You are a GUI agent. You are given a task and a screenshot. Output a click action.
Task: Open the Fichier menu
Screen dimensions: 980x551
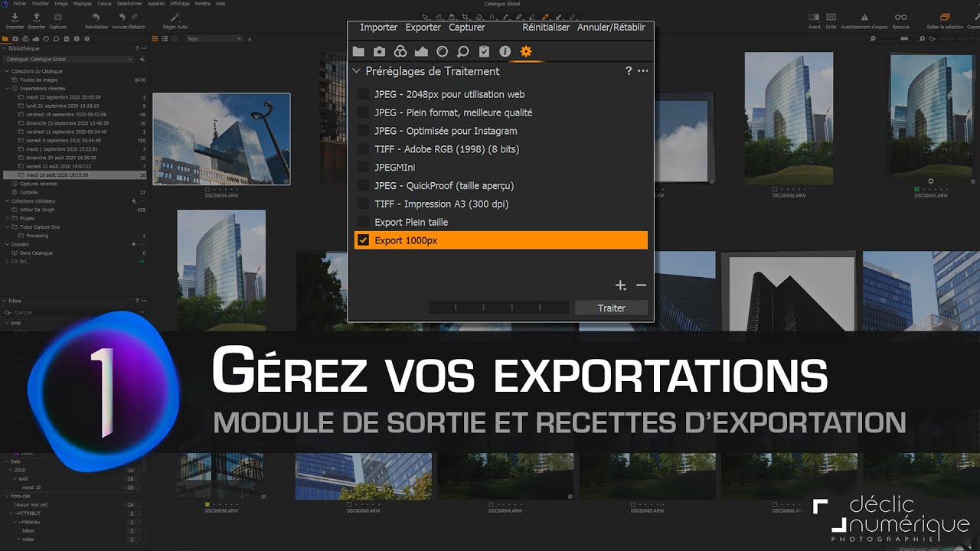coord(20,4)
